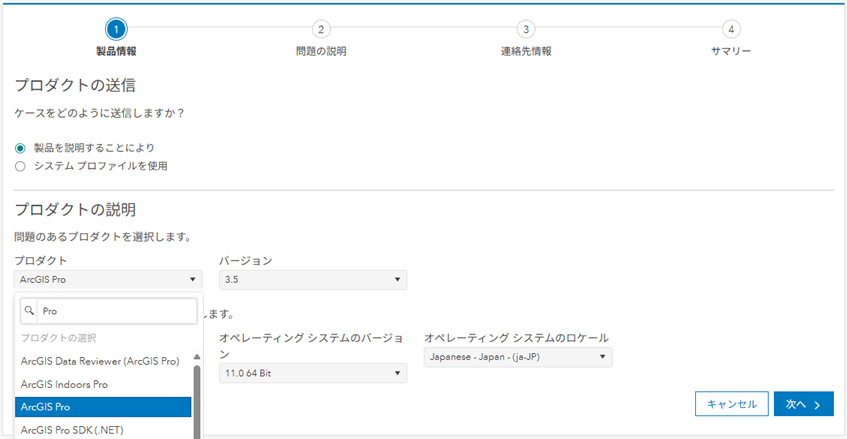Choose highlighted ArcGIS Pro option
This screenshot has height=439, width=847.
tap(103, 407)
